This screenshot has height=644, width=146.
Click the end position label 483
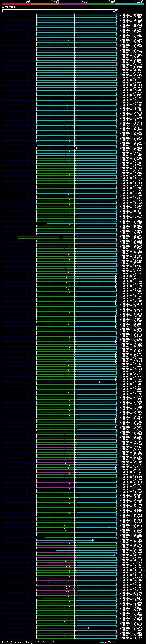[x=115, y=11]
